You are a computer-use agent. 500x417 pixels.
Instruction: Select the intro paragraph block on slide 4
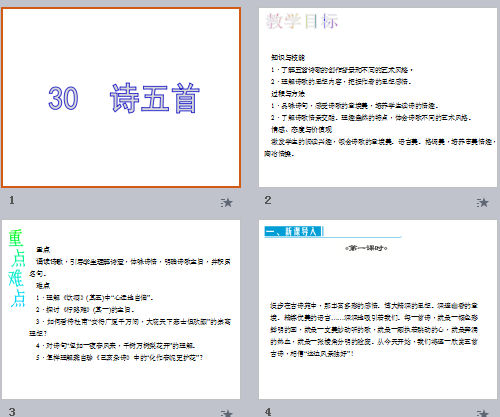pyautogui.click(x=374, y=329)
